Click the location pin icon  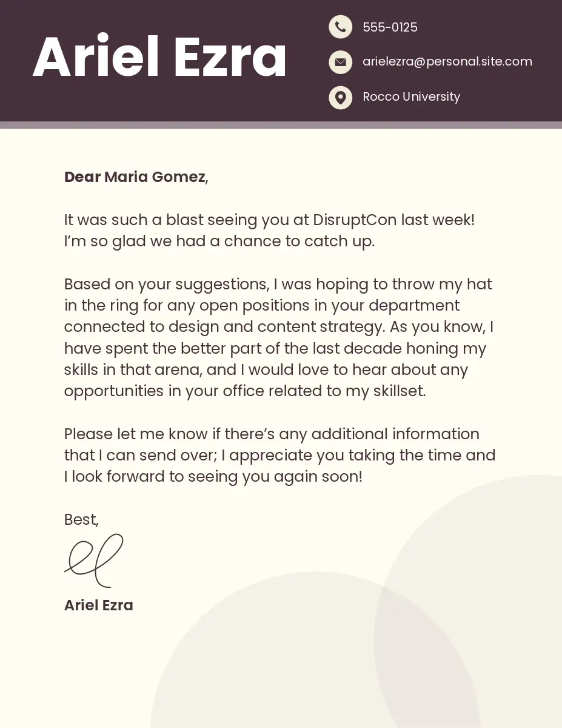coord(340,97)
